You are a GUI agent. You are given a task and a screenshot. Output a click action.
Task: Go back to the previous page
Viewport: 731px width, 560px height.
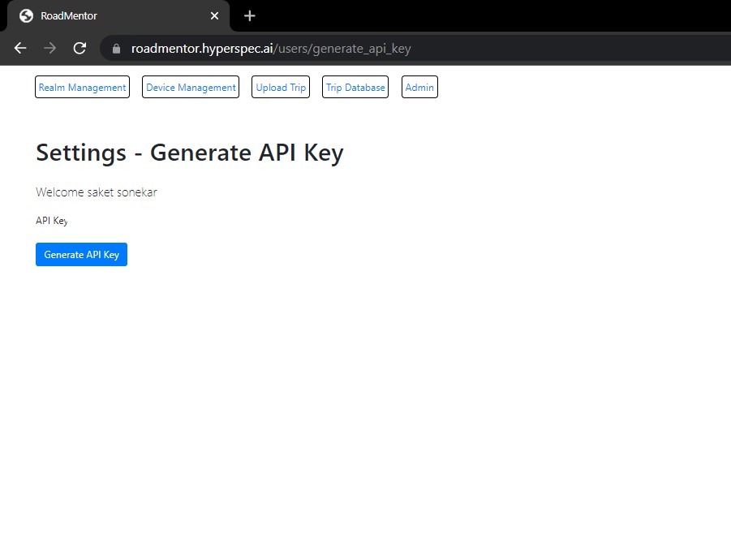click(x=20, y=48)
